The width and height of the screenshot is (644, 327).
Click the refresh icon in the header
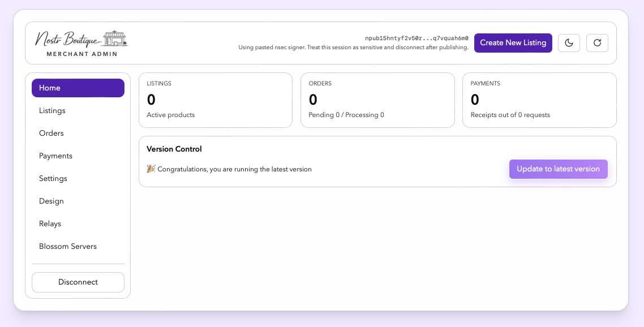point(597,42)
